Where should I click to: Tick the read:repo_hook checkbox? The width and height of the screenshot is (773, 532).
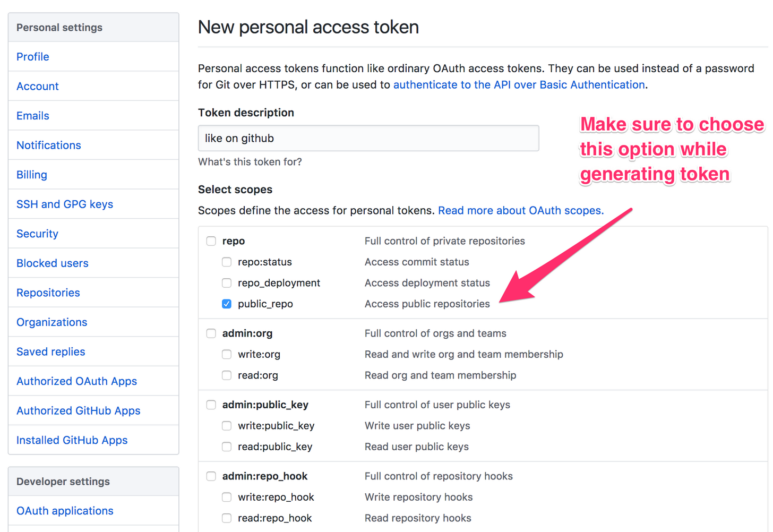pos(227,518)
